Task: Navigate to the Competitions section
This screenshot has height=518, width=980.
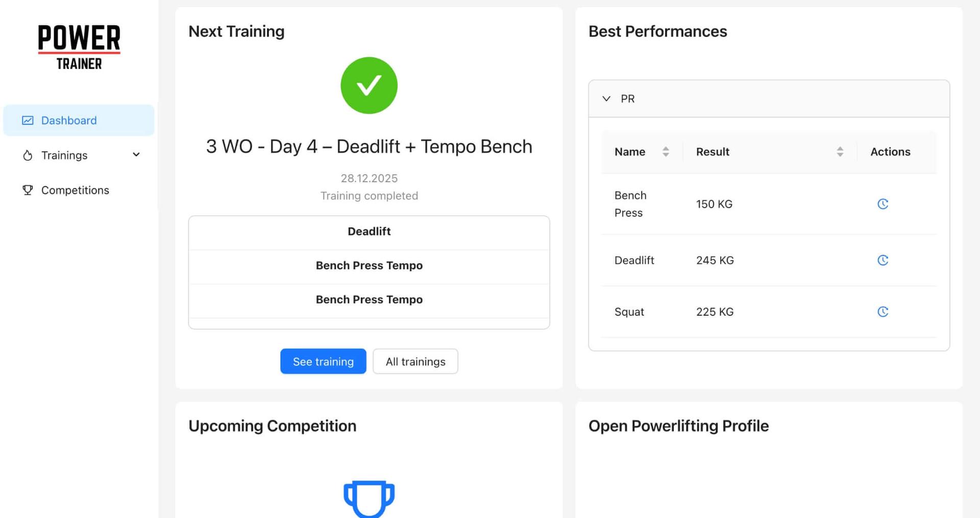Action: click(75, 190)
